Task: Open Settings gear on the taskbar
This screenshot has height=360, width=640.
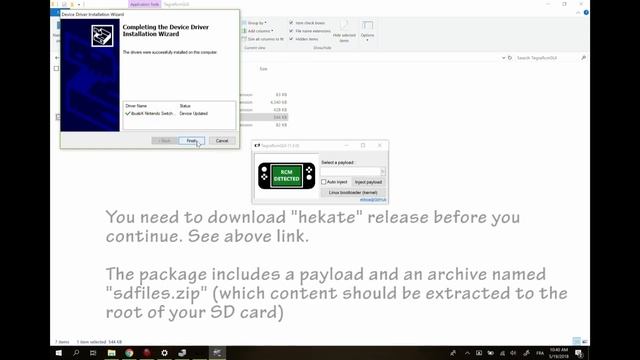Action: [164, 353]
